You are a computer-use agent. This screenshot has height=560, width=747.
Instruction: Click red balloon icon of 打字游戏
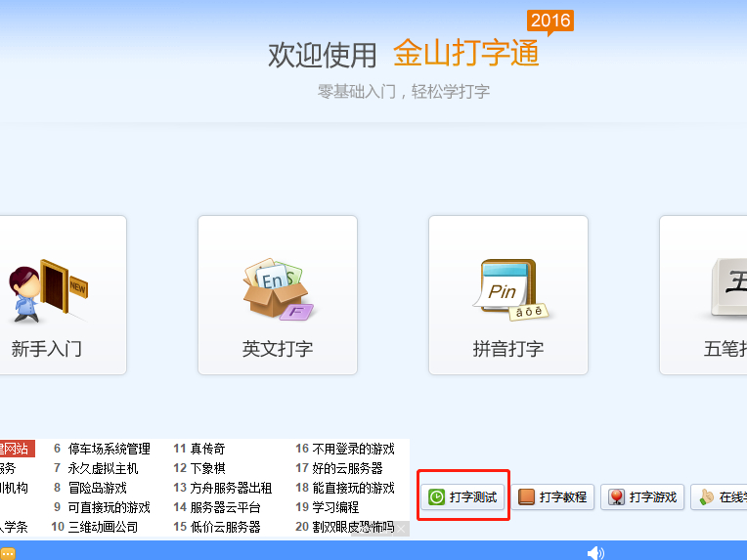pyautogui.click(x=616, y=497)
